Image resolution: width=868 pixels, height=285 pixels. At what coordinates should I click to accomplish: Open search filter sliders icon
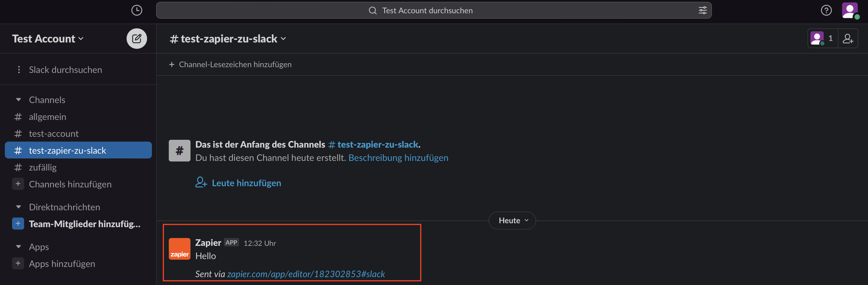(x=703, y=11)
